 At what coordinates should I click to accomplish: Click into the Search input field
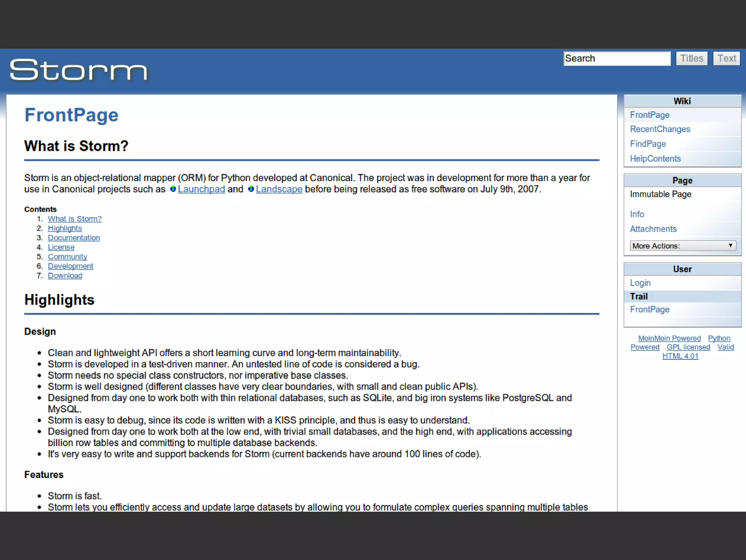[x=616, y=59]
